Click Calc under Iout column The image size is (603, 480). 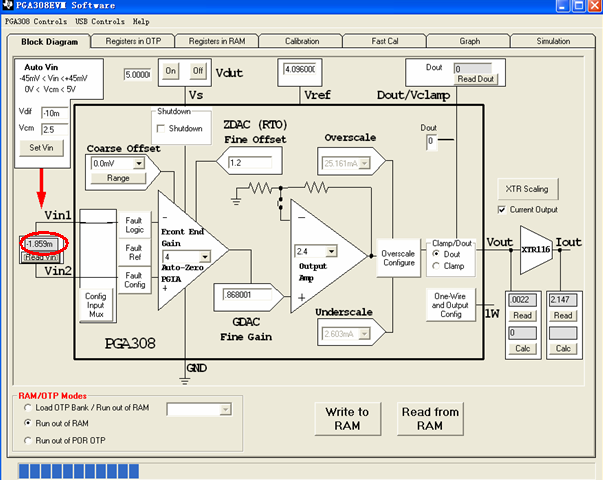pos(563,348)
